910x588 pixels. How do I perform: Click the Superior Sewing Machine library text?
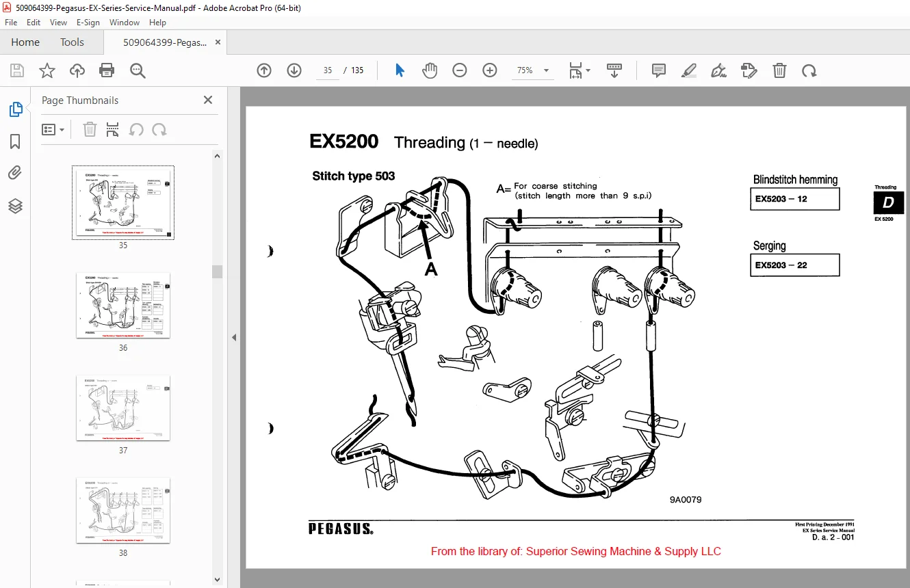pyautogui.click(x=576, y=551)
